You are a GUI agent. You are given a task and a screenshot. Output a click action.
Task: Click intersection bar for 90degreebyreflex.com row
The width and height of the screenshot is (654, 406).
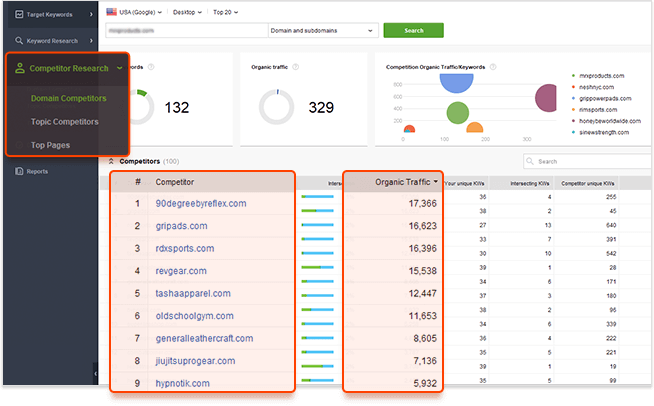pyautogui.click(x=317, y=197)
